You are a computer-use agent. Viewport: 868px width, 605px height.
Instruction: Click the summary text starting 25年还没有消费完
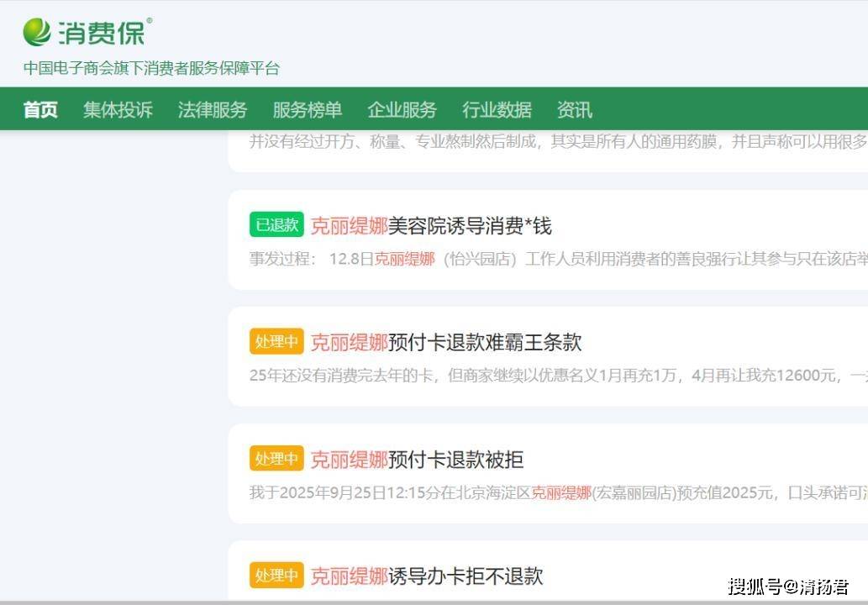coord(555,376)
